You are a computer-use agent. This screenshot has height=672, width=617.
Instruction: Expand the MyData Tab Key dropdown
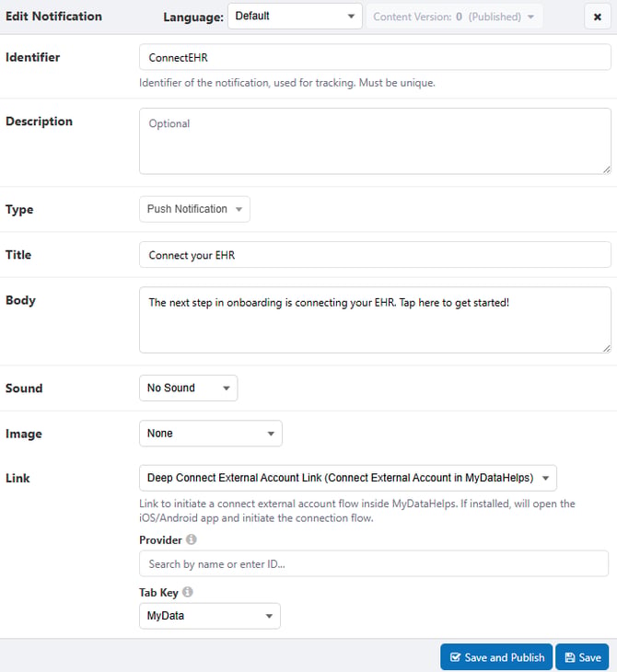210,616
